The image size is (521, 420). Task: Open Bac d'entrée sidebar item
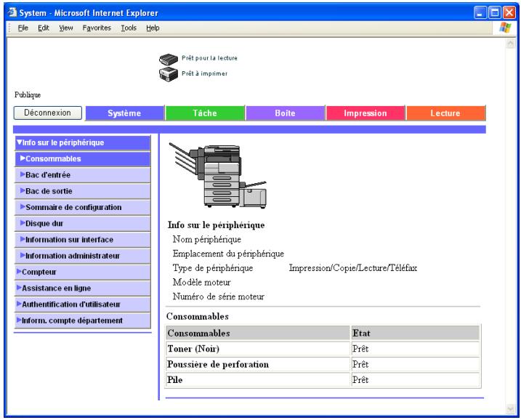coord(83,175)
